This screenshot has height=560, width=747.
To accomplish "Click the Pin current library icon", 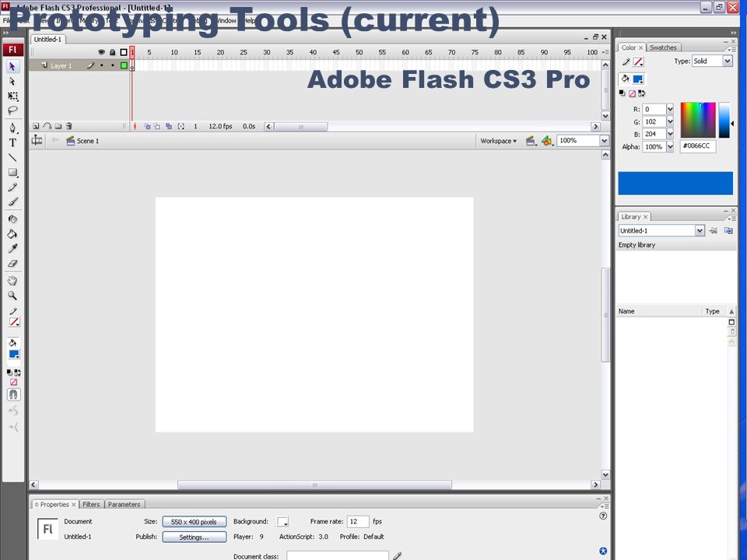I will (x=714, y=230).
